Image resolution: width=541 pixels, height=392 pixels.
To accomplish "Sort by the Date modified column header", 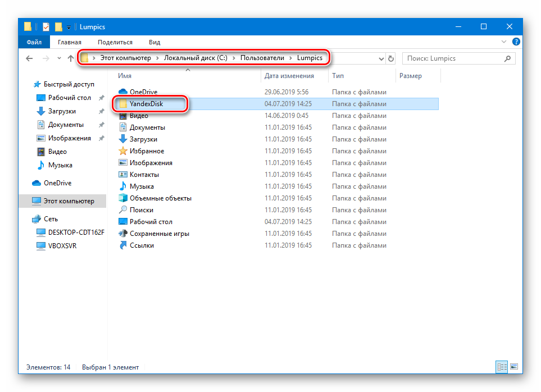I will [289, 76].
